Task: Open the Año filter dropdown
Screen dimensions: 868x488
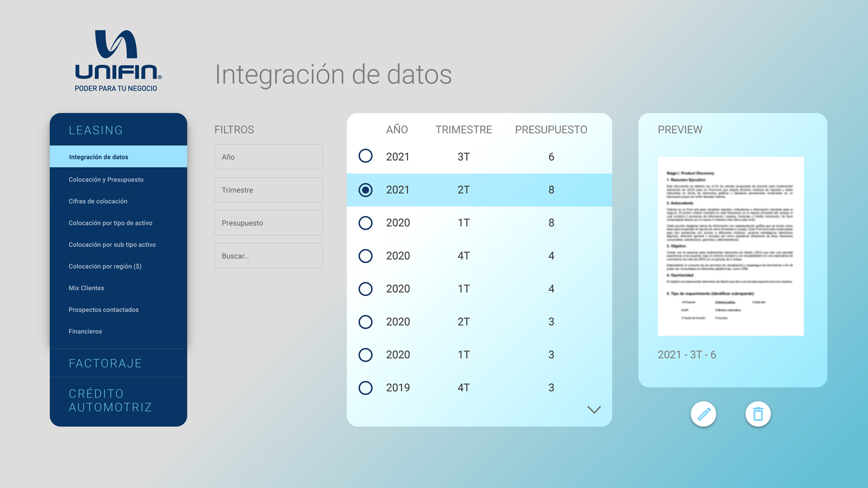Action: [x=269, y=157]
